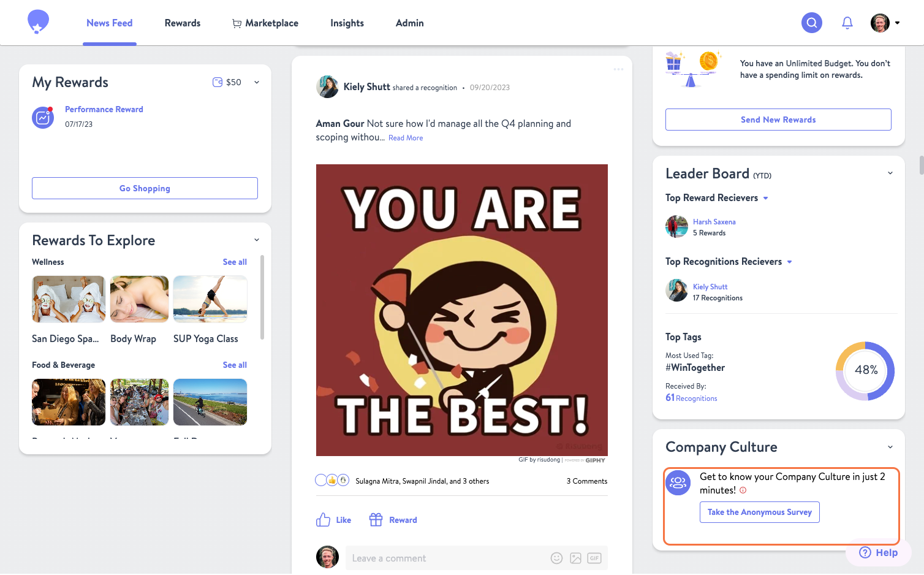Click the Company Culture people icon

[678, 483]
